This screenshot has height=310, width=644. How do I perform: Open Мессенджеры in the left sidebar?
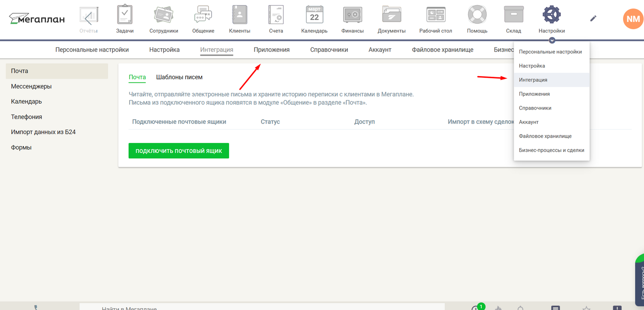pyautogui.click(x=31, y=86)
